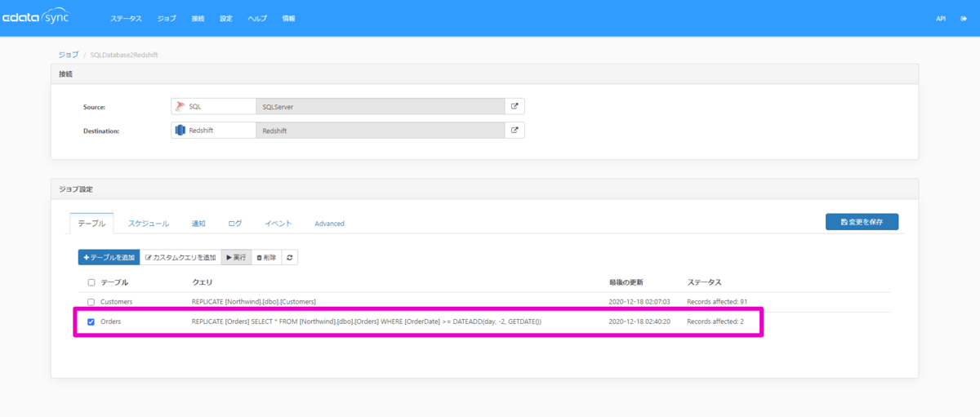Screen dimensions: 980x417
Task: Click the ステータス column header
Action: click(704, 282)
